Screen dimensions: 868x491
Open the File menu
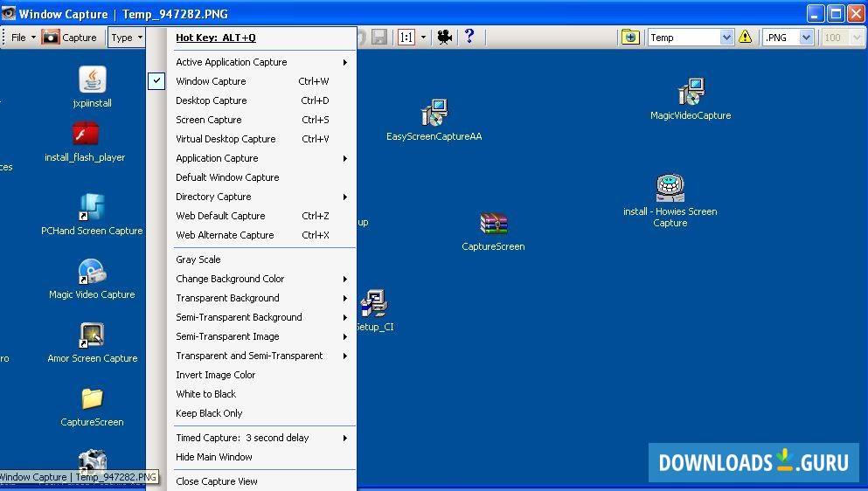[24, 37]
